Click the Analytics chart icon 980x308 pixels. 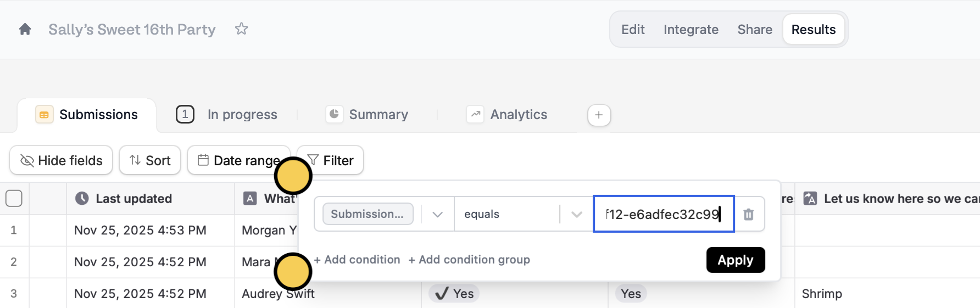475,114
